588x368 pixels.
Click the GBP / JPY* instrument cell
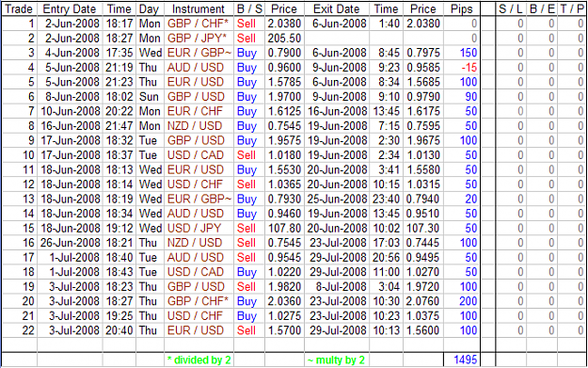(x=197, y=39)
